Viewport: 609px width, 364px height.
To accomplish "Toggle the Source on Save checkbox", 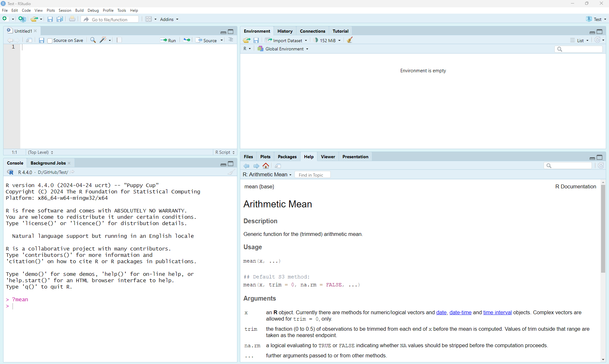I will (50, 41).
